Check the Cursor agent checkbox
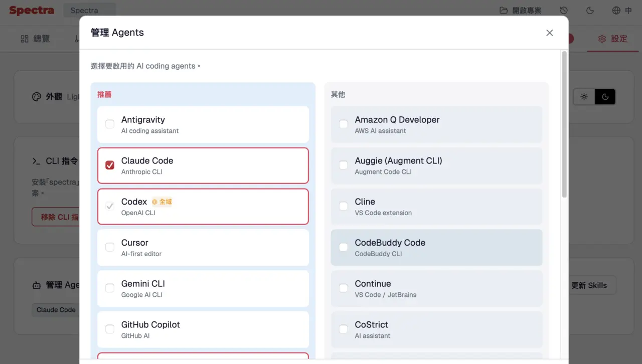 click(x=110, y=247)
